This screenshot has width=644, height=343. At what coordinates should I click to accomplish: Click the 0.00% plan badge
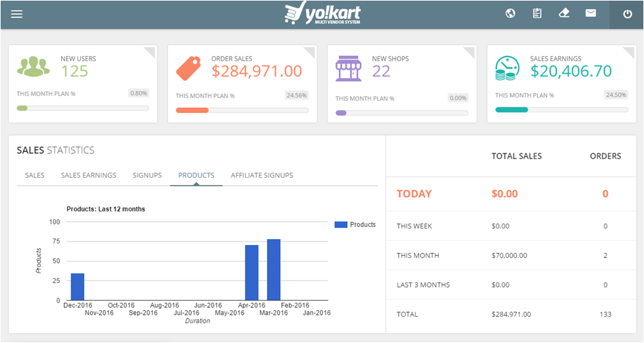(x=458, y=97)
